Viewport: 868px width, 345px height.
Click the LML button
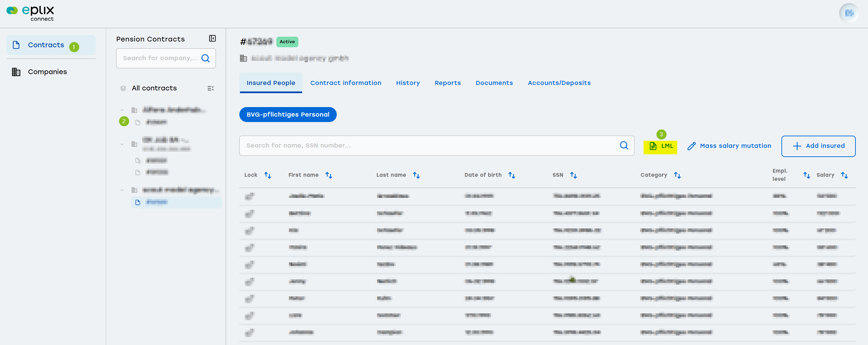point(661,146)
